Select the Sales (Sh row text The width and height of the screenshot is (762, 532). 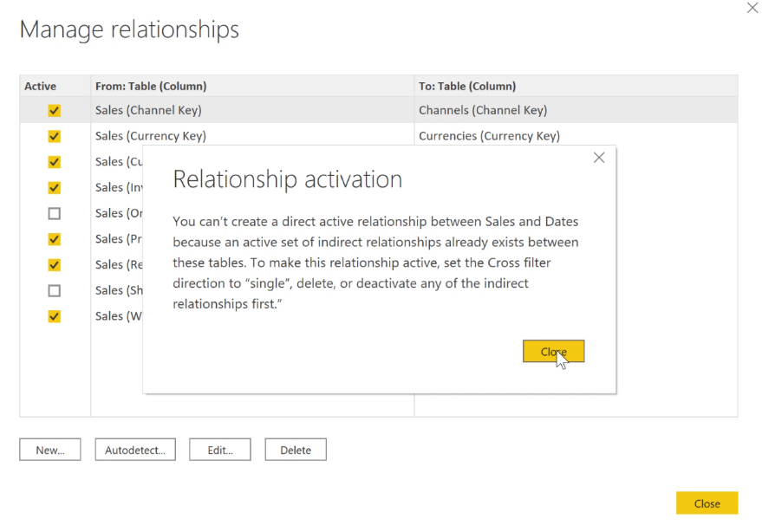pyautogui.click(x=119, y=290)
